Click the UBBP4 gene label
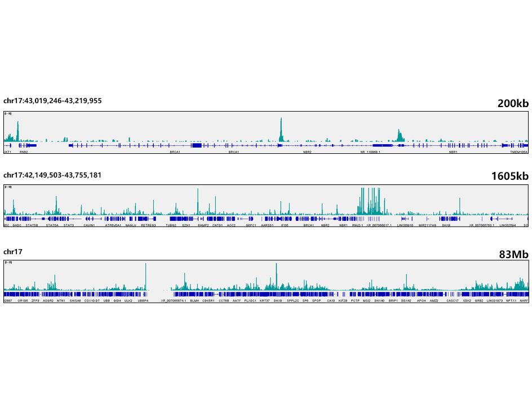Screen dimensions: 532x399 click(x=143, y=301)
